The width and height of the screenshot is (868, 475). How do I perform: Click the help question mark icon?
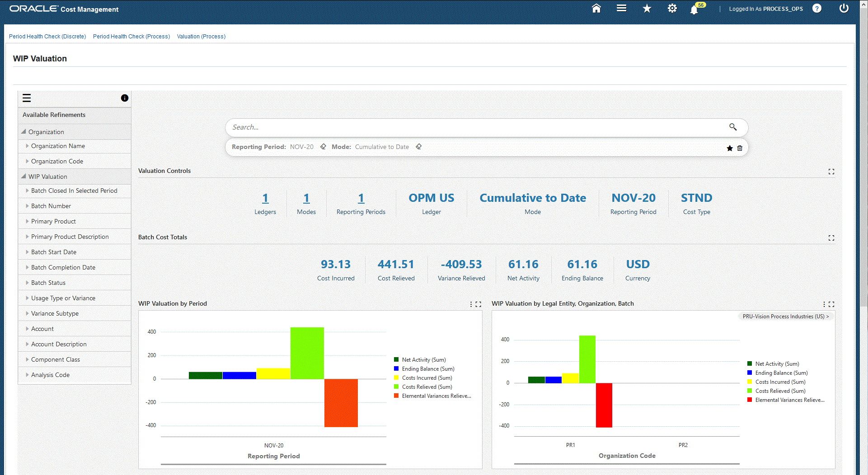[x=816, y=9]
